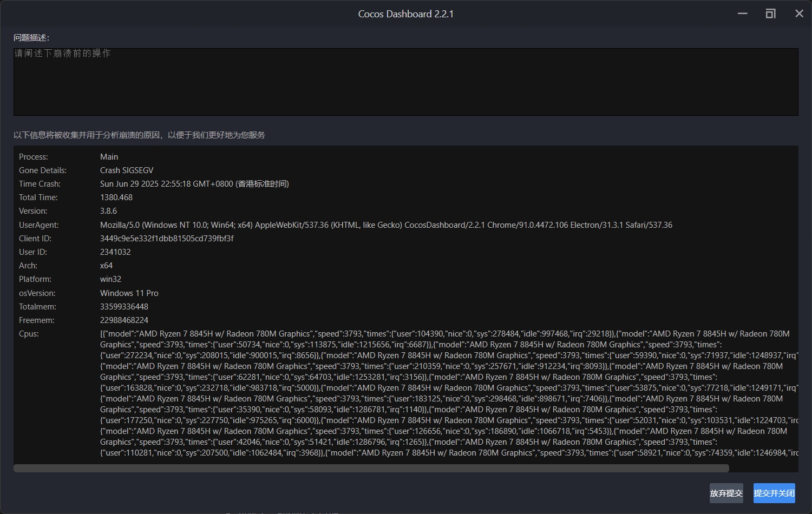Click the 'Totalmem:' label
Image resolution: width=812 pixels, height=514 pixels.
coord(38,307)
